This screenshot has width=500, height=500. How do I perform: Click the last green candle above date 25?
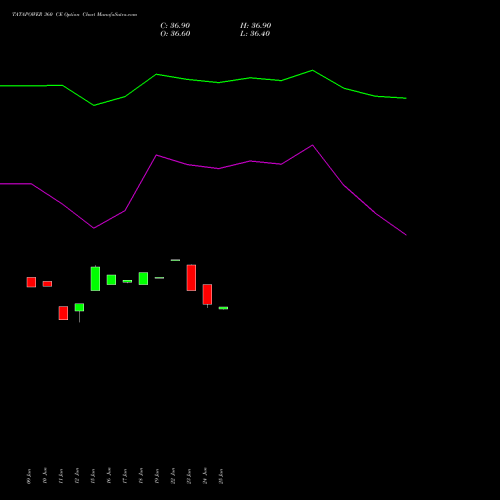pos(223,308)
